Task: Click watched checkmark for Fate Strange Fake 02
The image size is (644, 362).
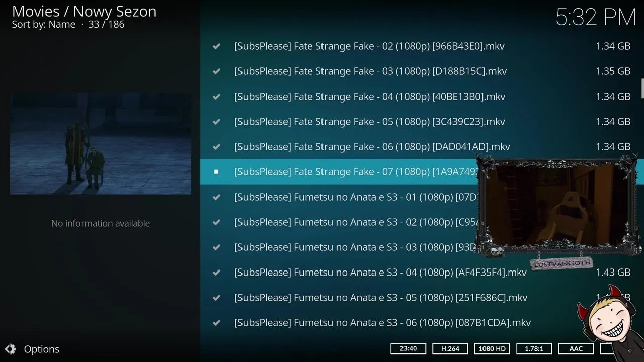Action: click(216, 46)
